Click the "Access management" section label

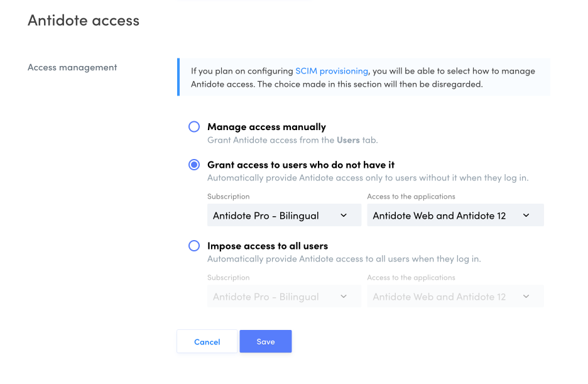72,67
